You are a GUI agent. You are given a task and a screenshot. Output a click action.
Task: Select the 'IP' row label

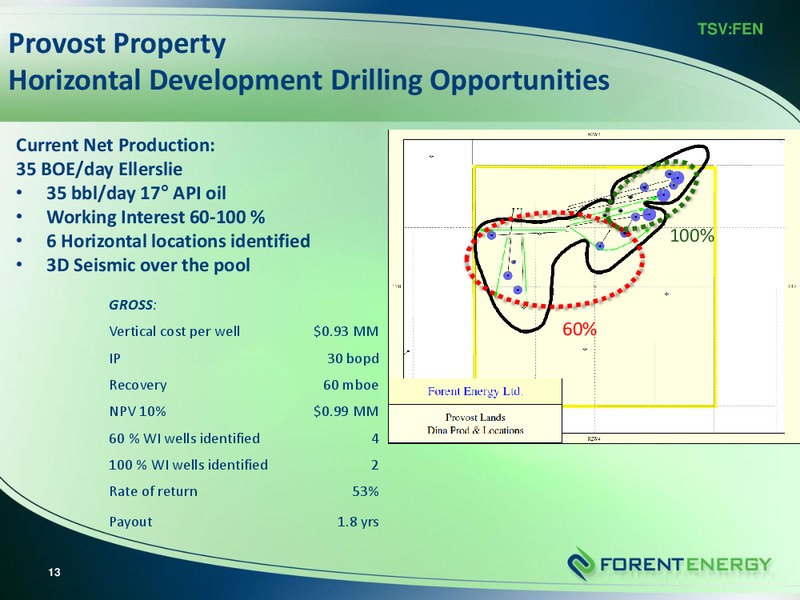[x=114, y=358]
